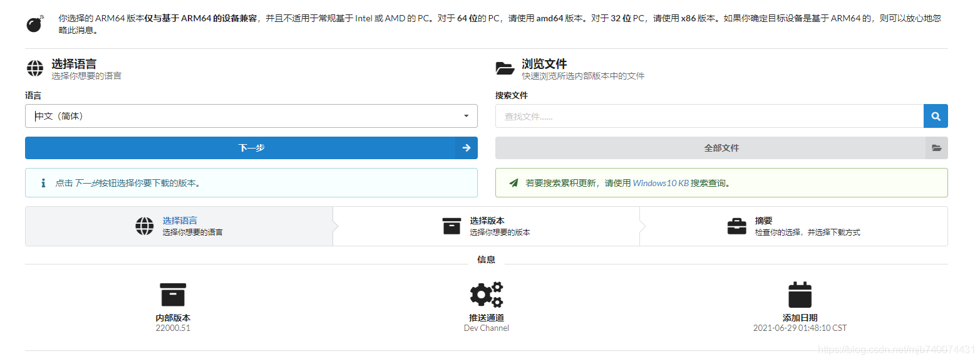
Task: Click the 全部文件 button
Action: click(721, 148)
